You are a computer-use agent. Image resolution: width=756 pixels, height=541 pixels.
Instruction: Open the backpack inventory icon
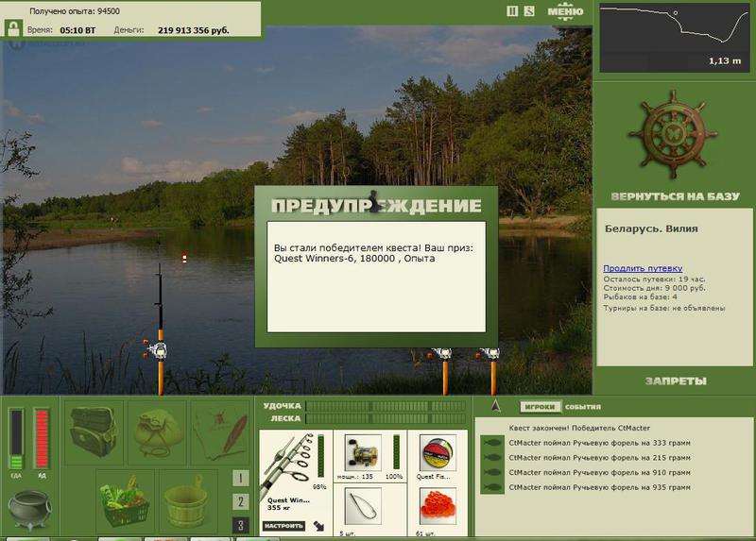(94, 432)
